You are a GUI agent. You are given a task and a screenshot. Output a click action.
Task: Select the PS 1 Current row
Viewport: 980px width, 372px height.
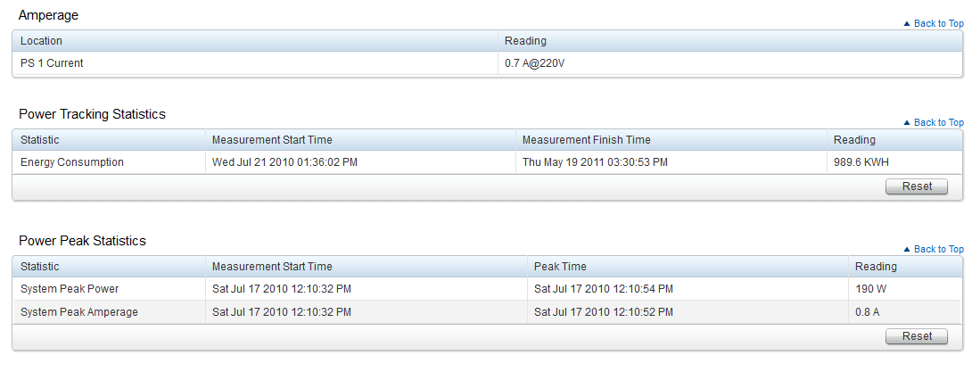53,63
